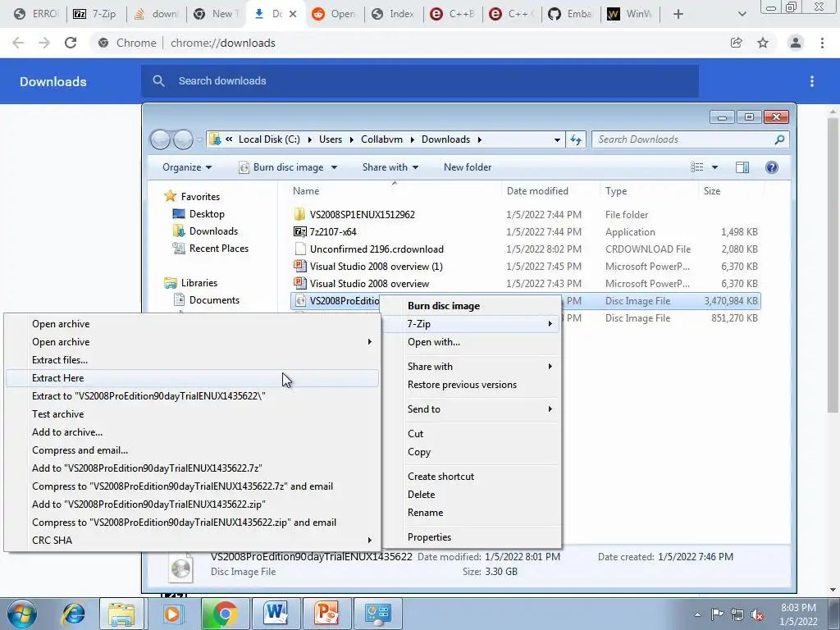Open the Chrome profile avatar icon

(796, 43)
